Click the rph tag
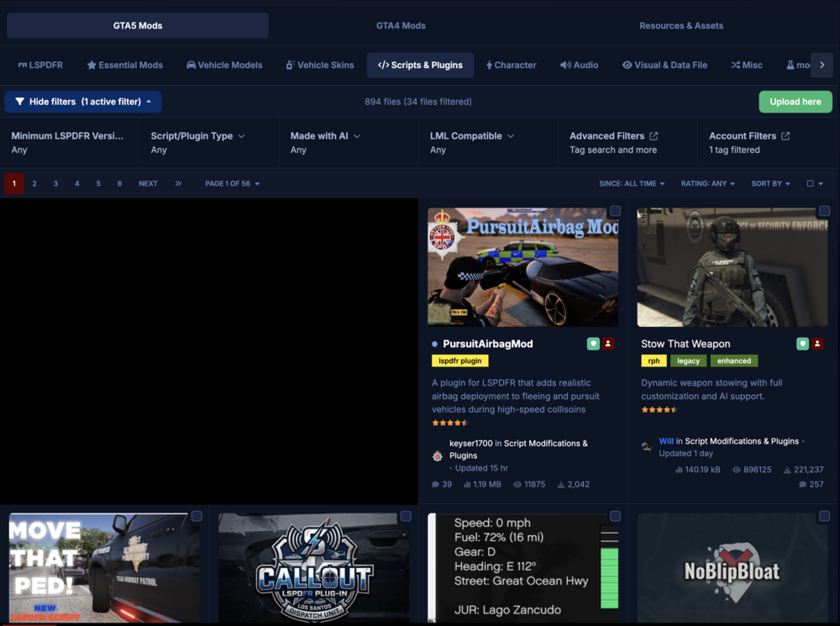 (654, 360)
